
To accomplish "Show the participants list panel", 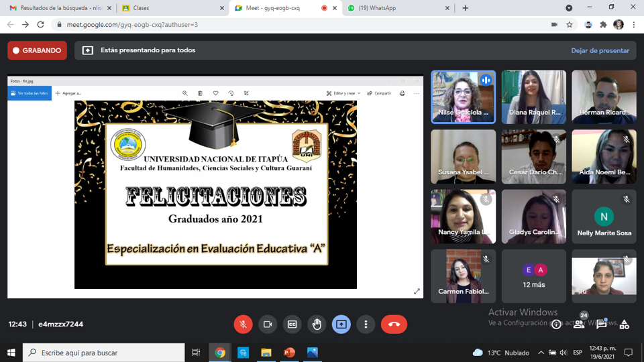I will click(579, 324).
